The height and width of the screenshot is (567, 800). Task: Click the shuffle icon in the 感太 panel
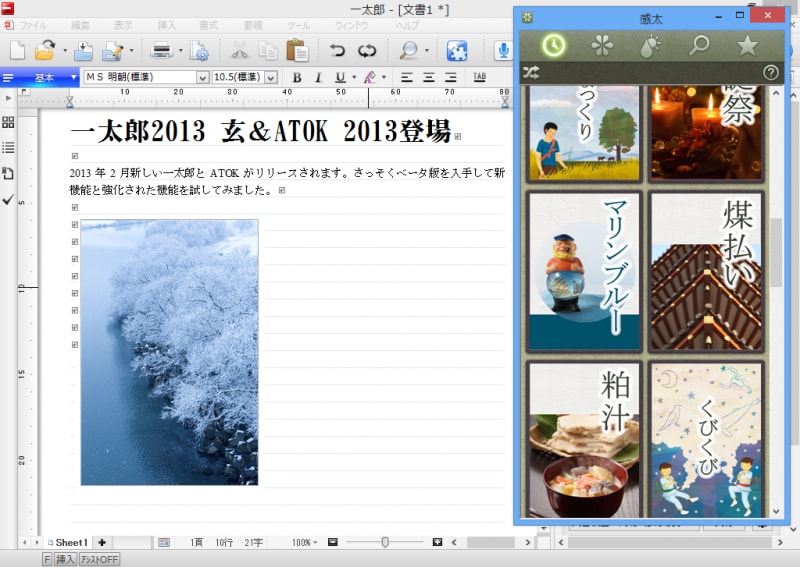pos(531,72)
